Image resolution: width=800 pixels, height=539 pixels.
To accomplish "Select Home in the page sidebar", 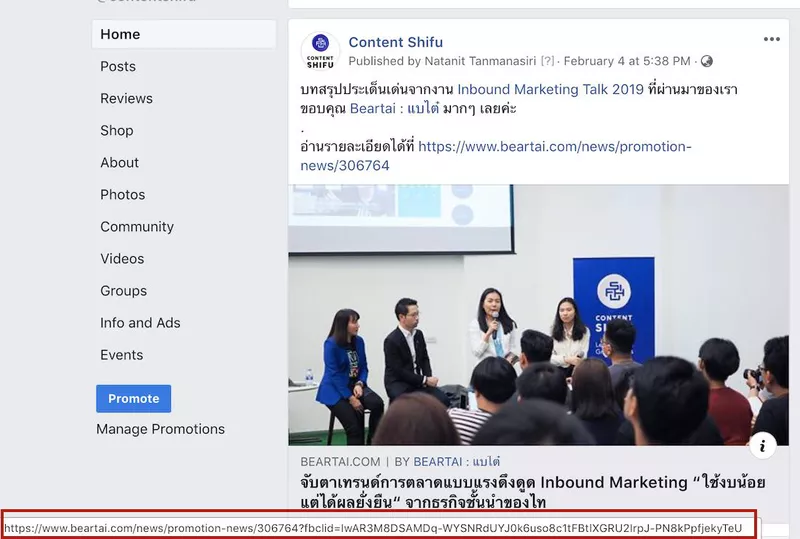I will (x=184, y=34).
